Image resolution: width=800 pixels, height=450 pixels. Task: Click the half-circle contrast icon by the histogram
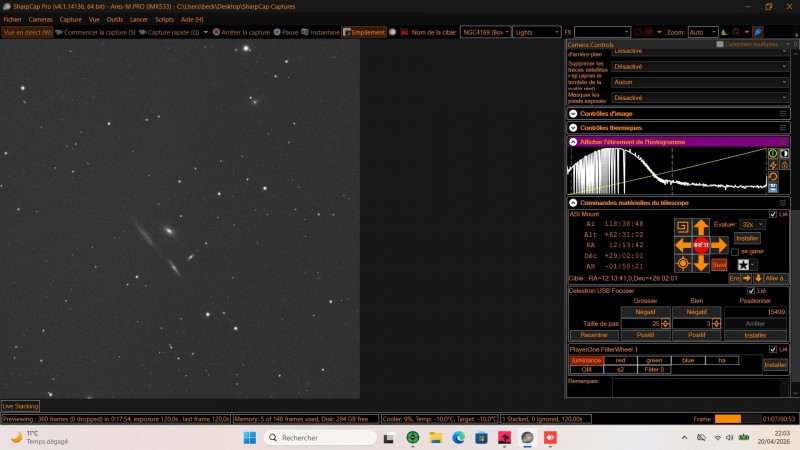(785, 154)
